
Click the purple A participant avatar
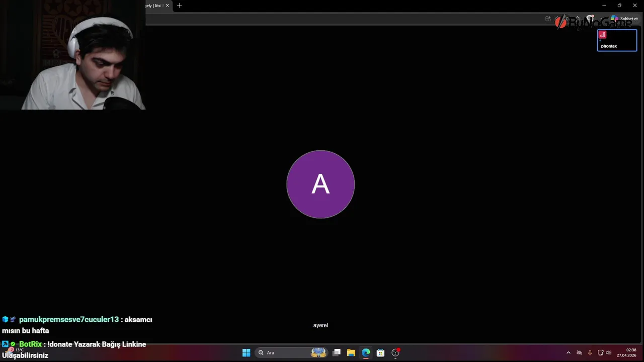coord(320,184)
